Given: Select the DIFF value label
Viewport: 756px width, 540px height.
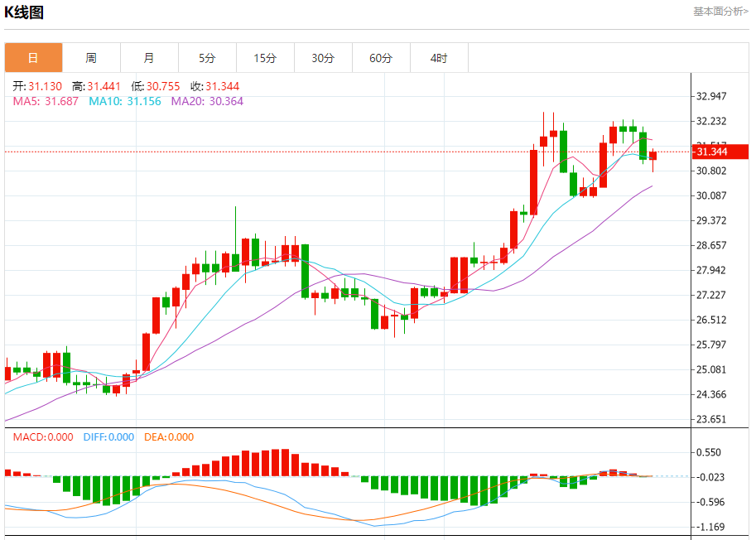Looking at the screenshot, I should pyautogui.click(x=108, y=437).
